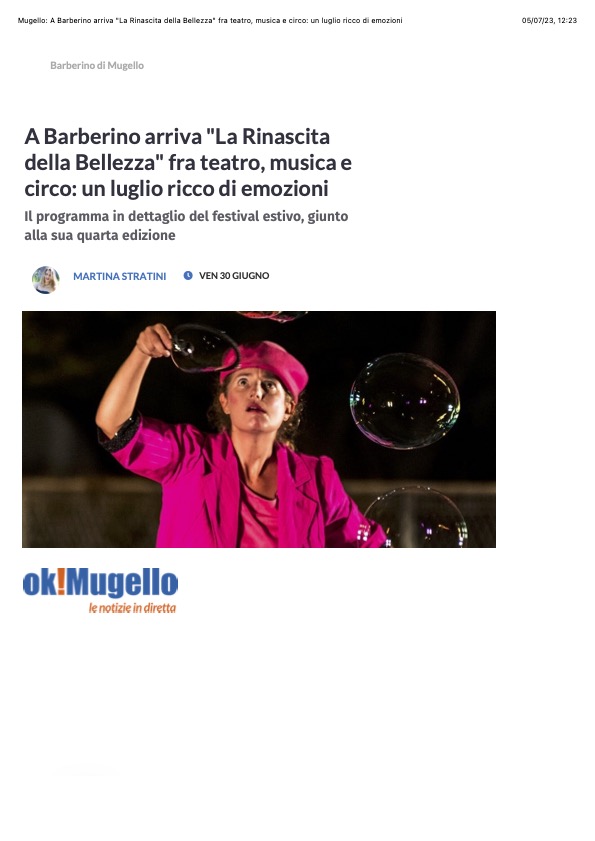Click the large soap bubble on the photo's right
The height and width of the screenshot is (841, 595).
(x=405, y=401)
